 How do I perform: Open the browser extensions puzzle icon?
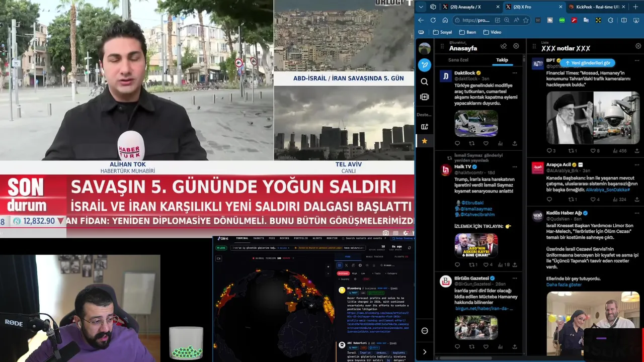[x=610, y=20]
